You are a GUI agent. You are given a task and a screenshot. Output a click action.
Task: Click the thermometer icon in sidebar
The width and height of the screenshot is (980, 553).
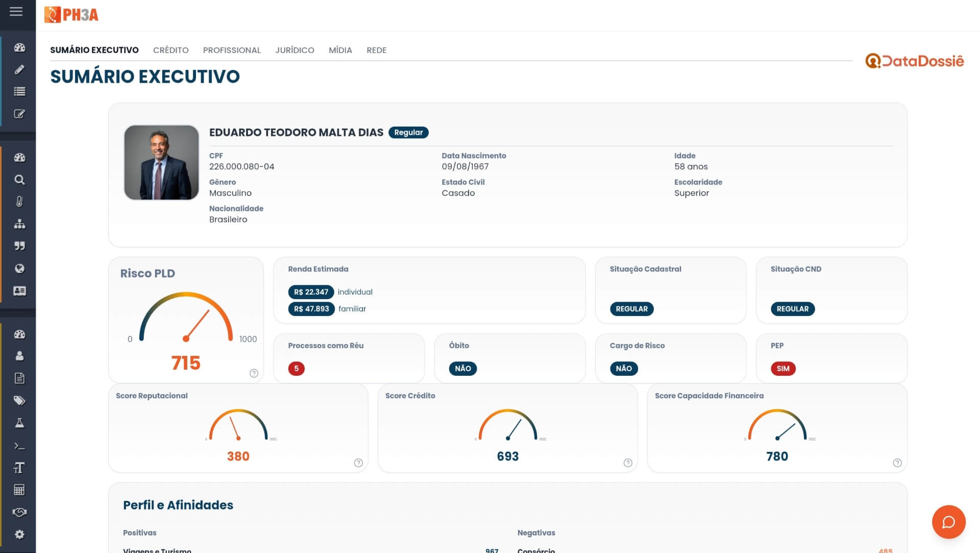point(19,202)
